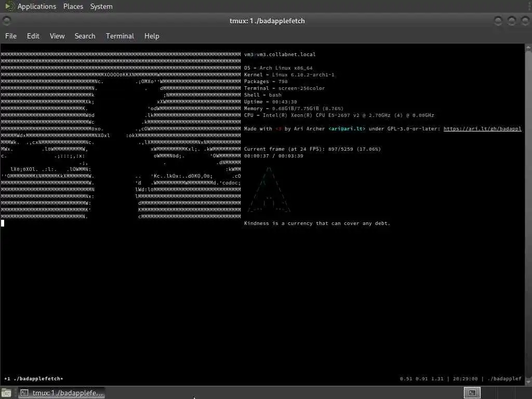Select the tmux badapplefetch taskbar button
532x399 pixels.
62,393
